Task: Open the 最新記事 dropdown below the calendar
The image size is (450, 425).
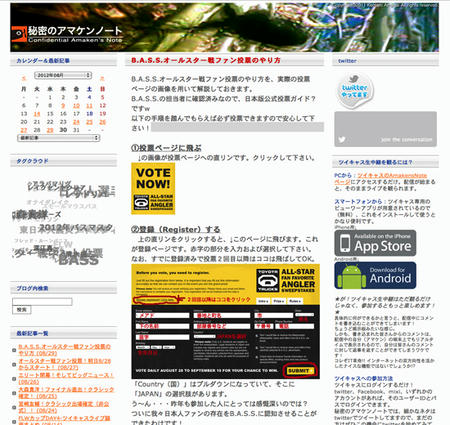Action: (59, 138)
